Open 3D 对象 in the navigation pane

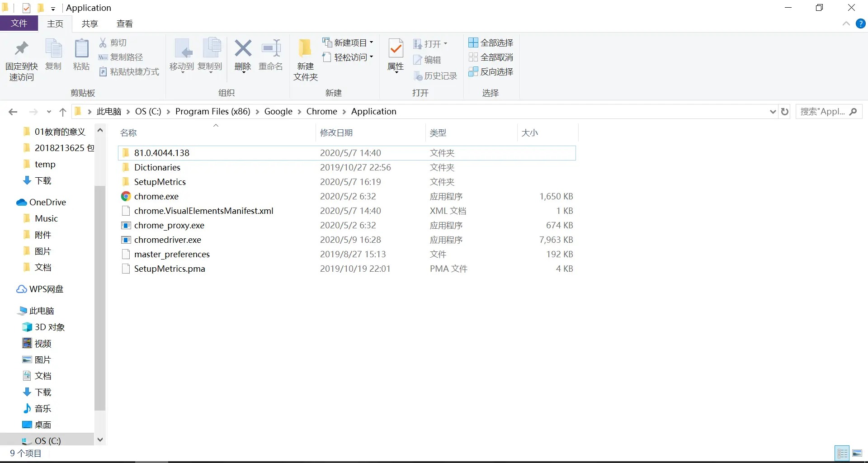point(43,327)
